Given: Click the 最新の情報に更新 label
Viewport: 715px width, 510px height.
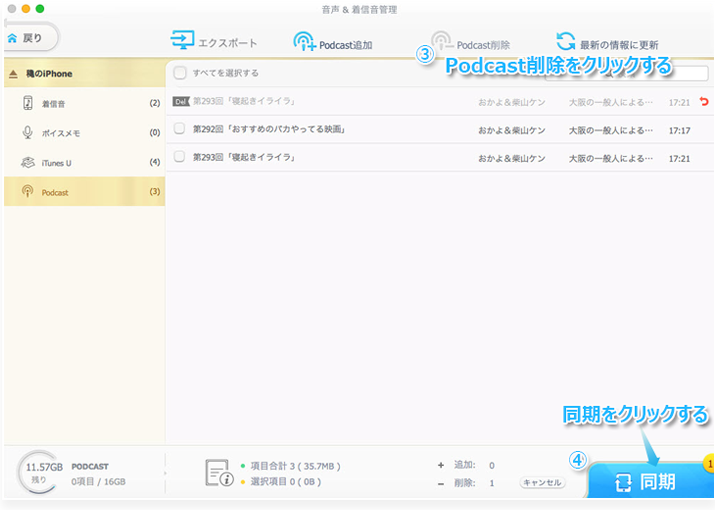Looking at the screenshot, I should (x=619, y=45).
